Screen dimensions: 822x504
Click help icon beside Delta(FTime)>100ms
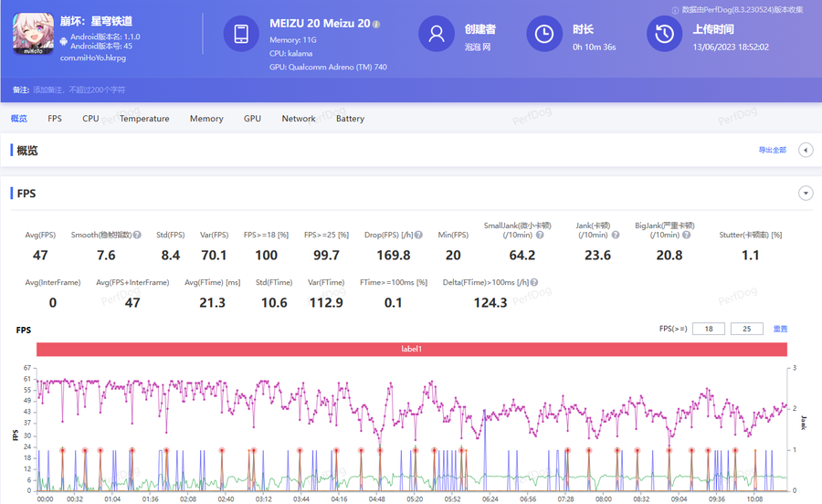coord(534,282)
